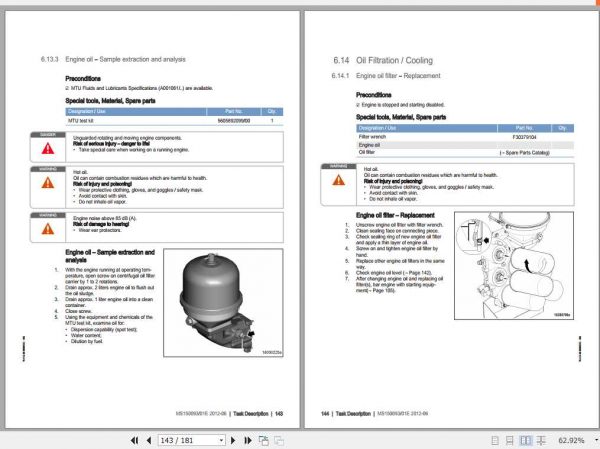Click the 'Filter wrench' table row

[x=465, y=137]
